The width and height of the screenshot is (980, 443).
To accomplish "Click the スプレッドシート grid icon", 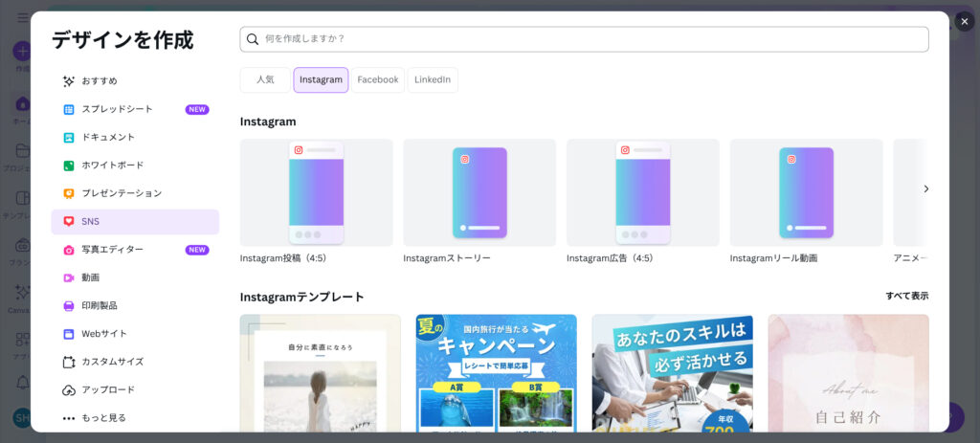I will point(69,109).
